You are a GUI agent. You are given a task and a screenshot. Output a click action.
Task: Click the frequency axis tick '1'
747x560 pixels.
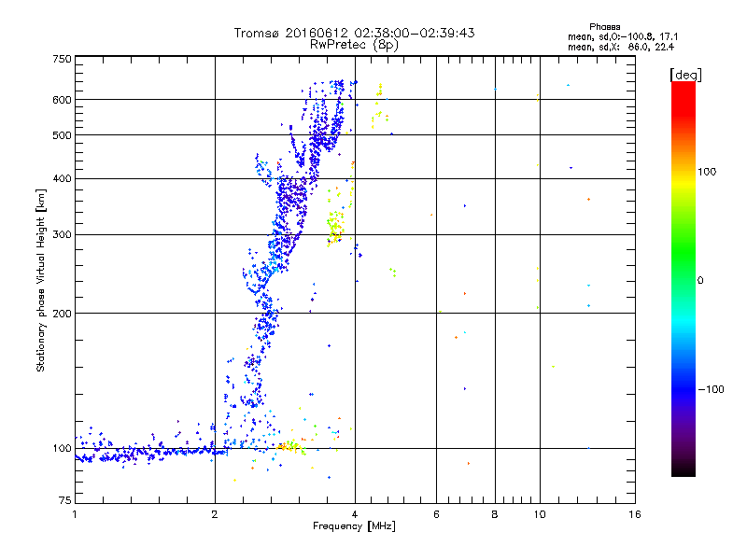[x=75, y=514]
